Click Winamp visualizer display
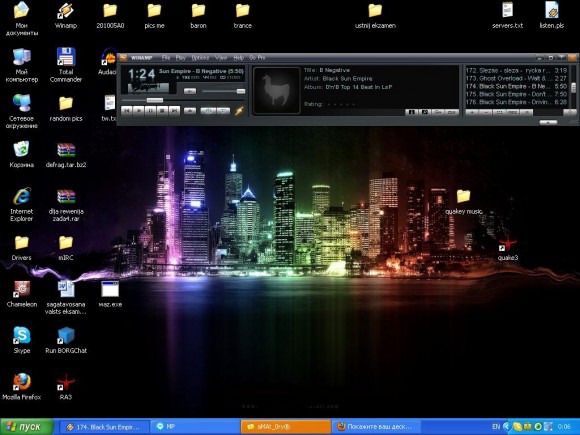Viewport: 580px width, 435px height. (x=148, y=88)
